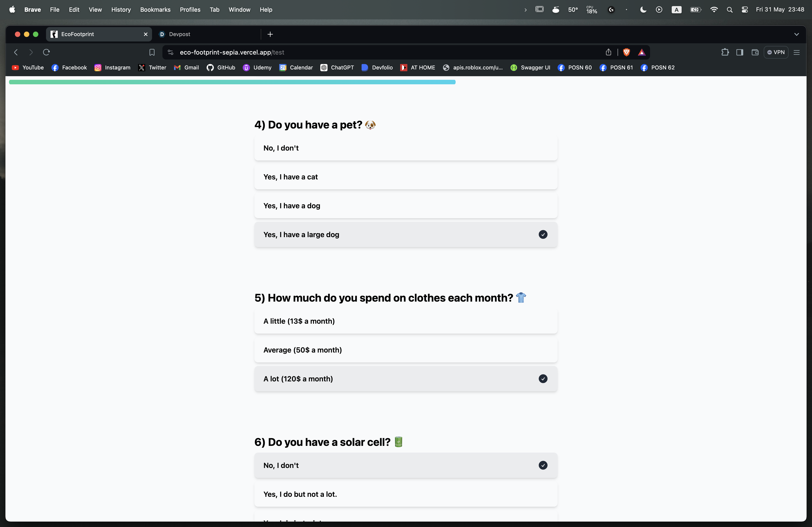The width and height of the screenshot is (812, 527).
Task: Click the VPN button
Action: pos(776,52)
